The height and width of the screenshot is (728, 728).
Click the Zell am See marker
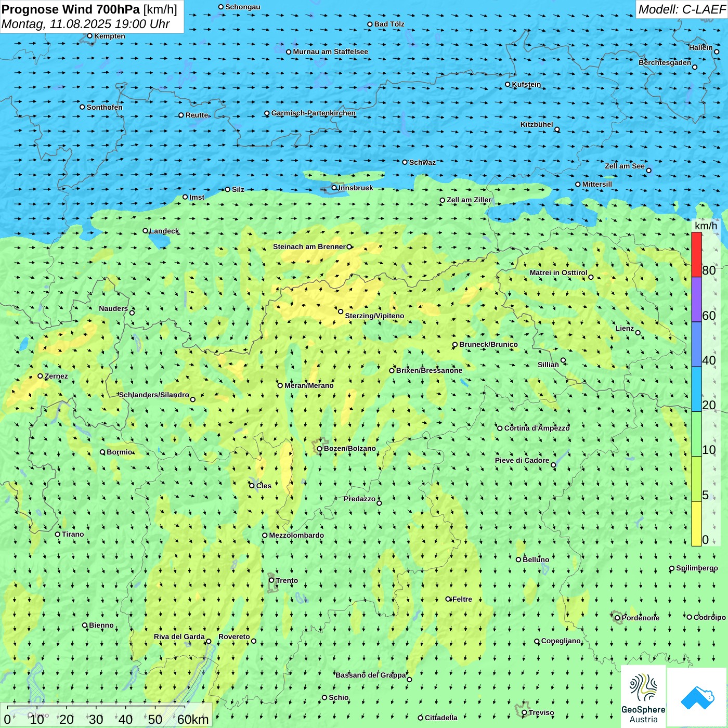pos(648,170)
